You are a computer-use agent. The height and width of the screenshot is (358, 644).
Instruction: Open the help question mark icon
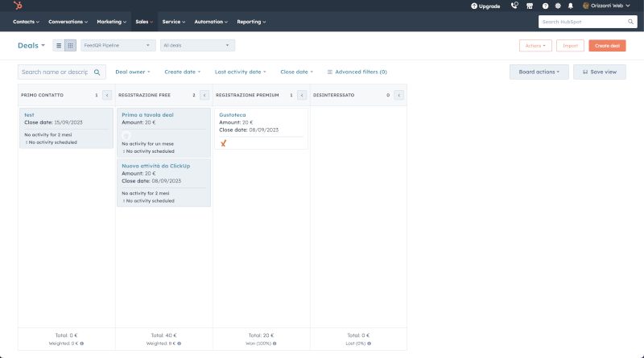click(x=545, y=6)
